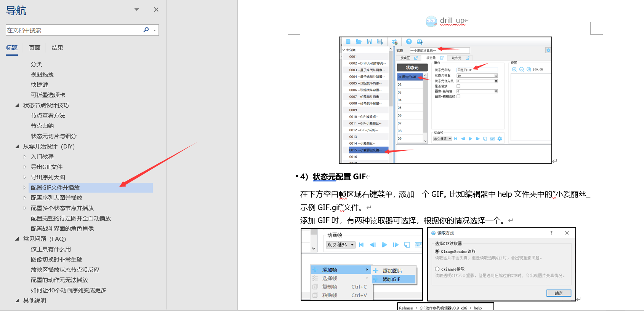This screenshot has height=311, width=644.
Task: Expand the 配置GIF文件并播放 heading
Action: pyautogui.click(x=24, y=188)
